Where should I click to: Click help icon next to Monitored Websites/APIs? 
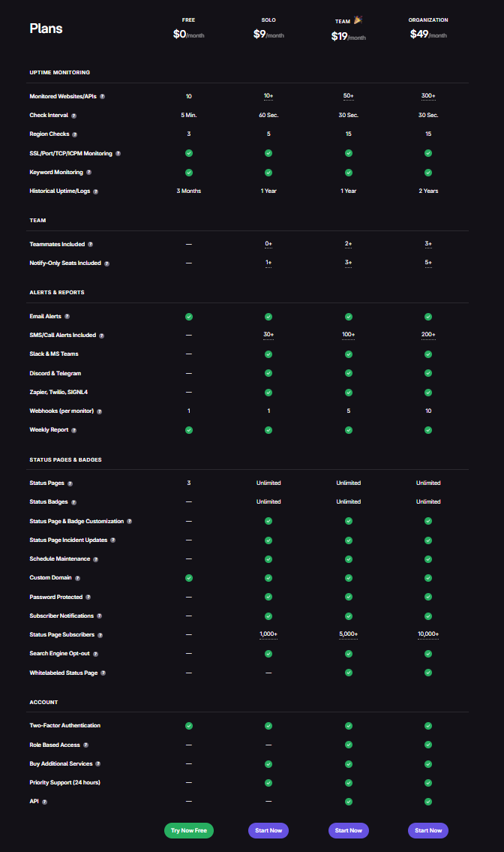click(x=102, y=97)
